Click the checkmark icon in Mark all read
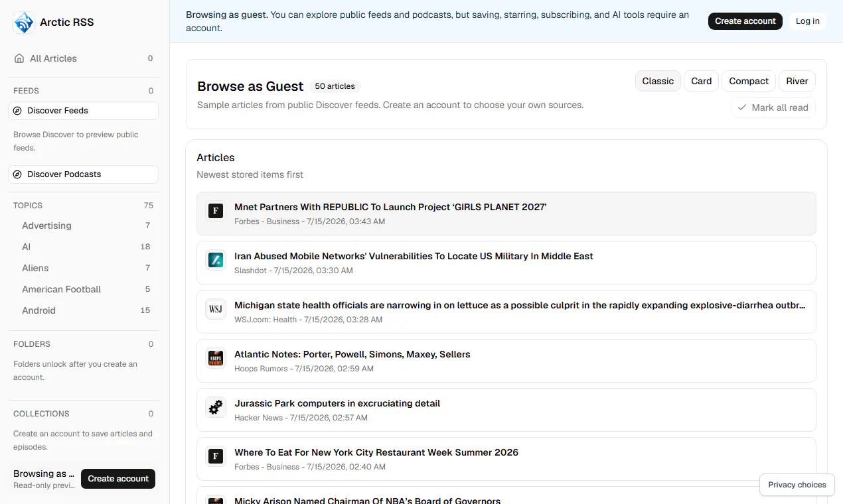 tap(742, 107)
